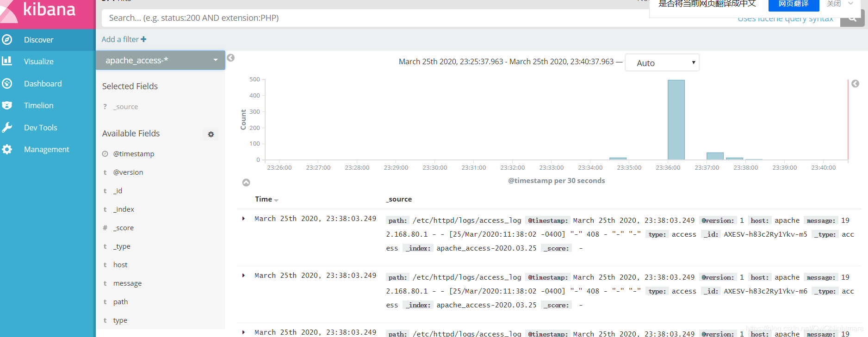Click the arrow at the chart's right edge
This screenshot has width=868, height=337.
pyautogui.click(x=855, y=84)
